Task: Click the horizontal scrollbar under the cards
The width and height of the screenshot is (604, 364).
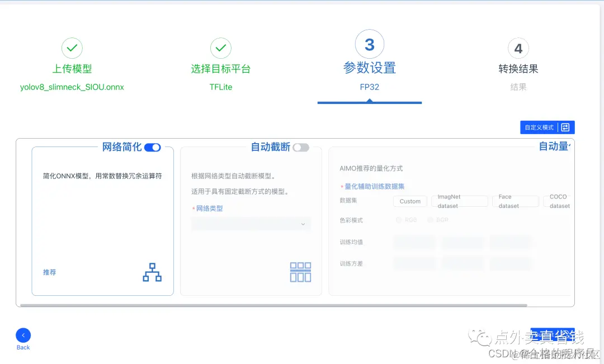Action: point(273,305)
